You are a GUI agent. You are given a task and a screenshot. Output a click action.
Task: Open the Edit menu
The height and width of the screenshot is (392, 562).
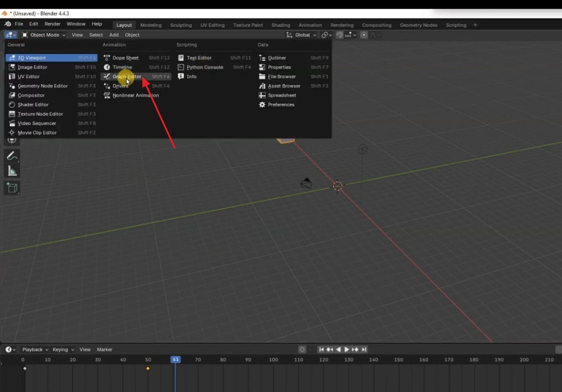(x=34, y=24)
